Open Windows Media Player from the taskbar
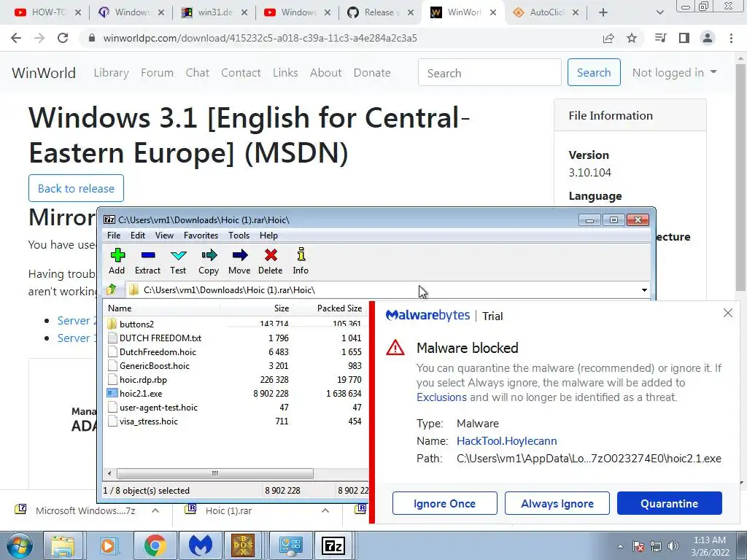Image resolution: width=747 pixels, height=560 pixels. (108, 545)
